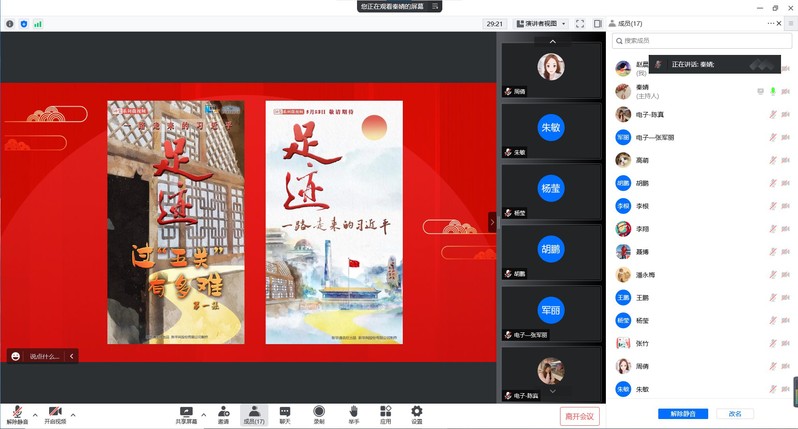This screenshot has height=429, width=798.
Task: Click the screen share options icon at top
Action: [435, 6]
